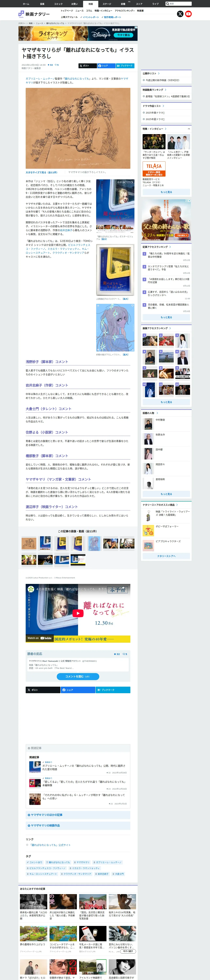Share article via top Facebook シェア button

coord(106,66)
